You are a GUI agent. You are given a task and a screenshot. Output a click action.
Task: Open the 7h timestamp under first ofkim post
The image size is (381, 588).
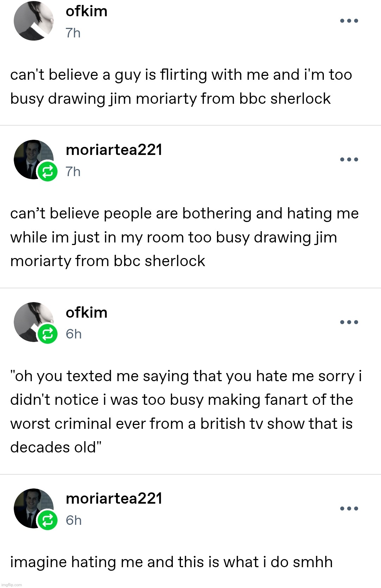73,33
